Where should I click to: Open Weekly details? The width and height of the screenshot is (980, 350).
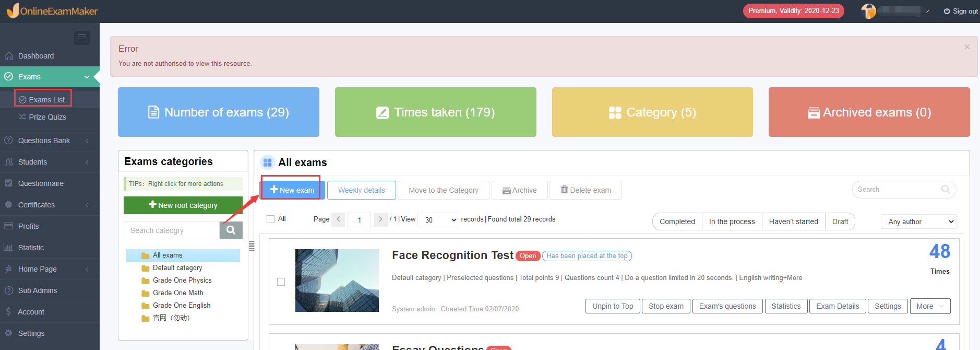tap(362, 190)
